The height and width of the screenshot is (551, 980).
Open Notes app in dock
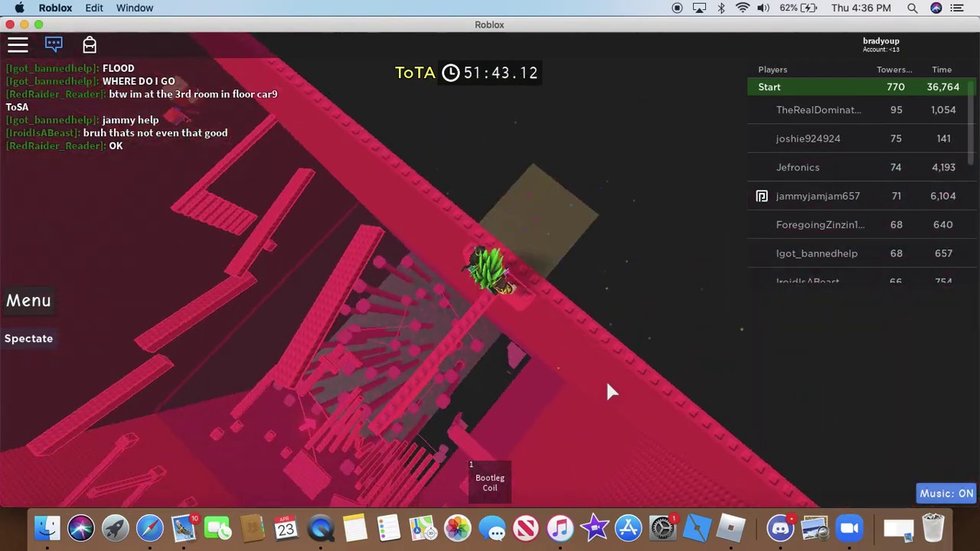pyautogui.click(x=355, y=528)
